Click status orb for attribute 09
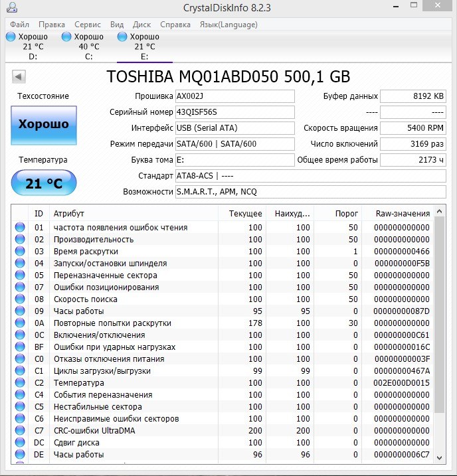457x476 pixels. (20, 311)
